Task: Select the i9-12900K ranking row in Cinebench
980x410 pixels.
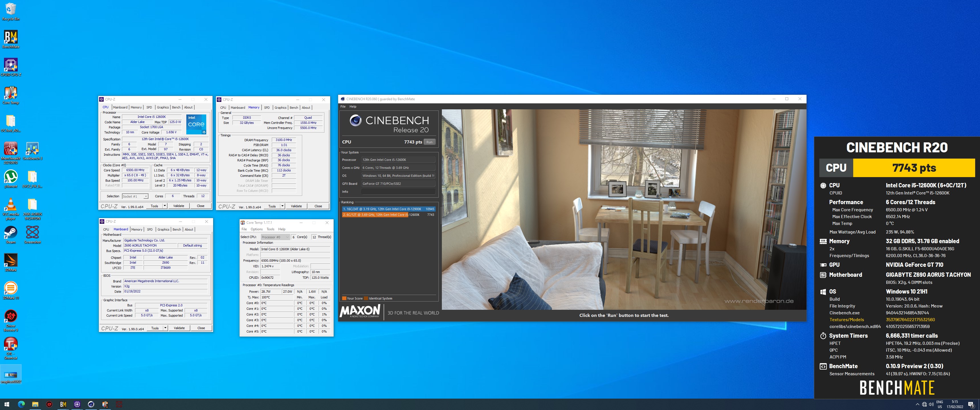Action: coord(388,209)
